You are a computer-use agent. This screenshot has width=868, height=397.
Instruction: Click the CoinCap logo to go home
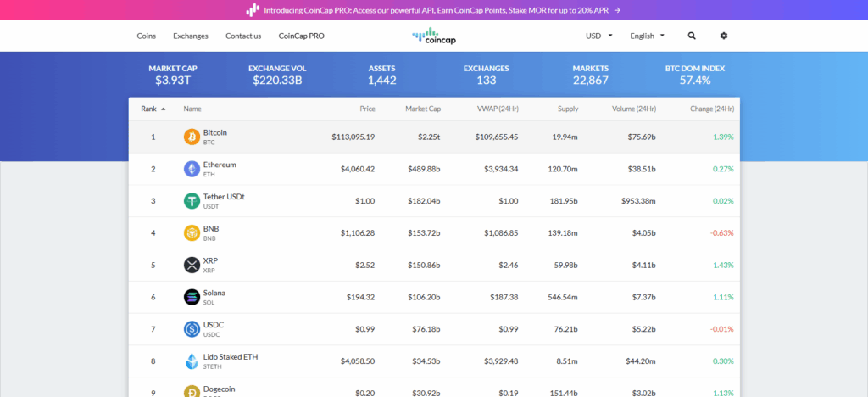click(434, 36)
